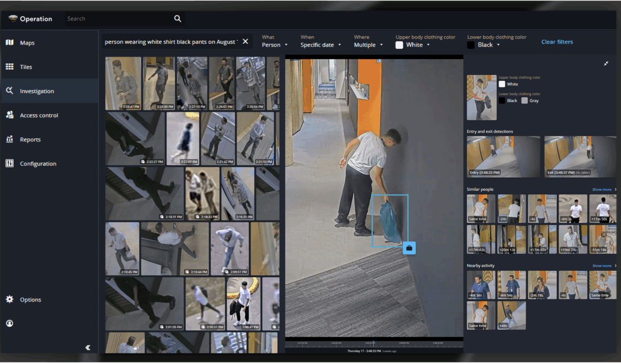Image resolution: width=621 pixels, height=364 pixels.
Task: Select the White swatch in the detail panel
Action: (x=502, y=84)
